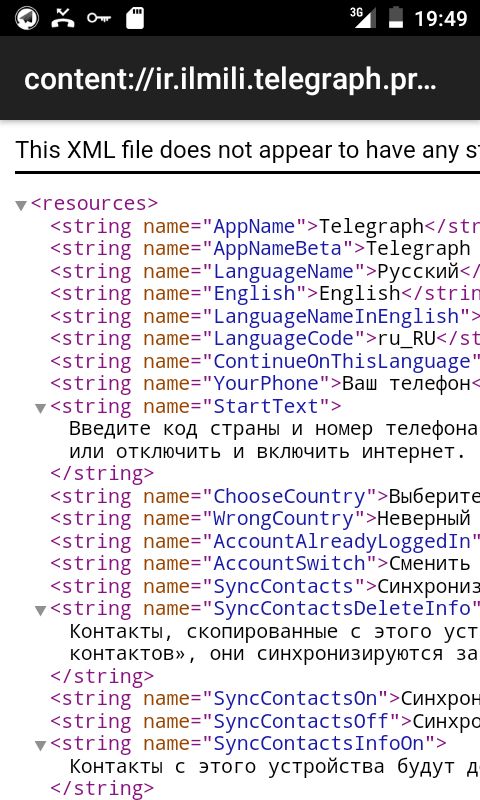The height and width of the screenshot is (800, 480).
Task: Tap the content://ir.ilmili.telegraph URL title
Action: click(231, 80)
